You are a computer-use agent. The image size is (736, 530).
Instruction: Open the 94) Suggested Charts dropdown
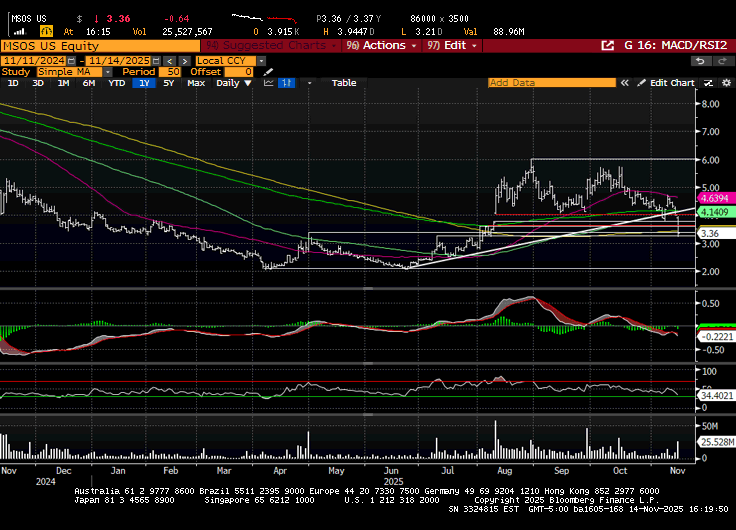click(271, 46)
